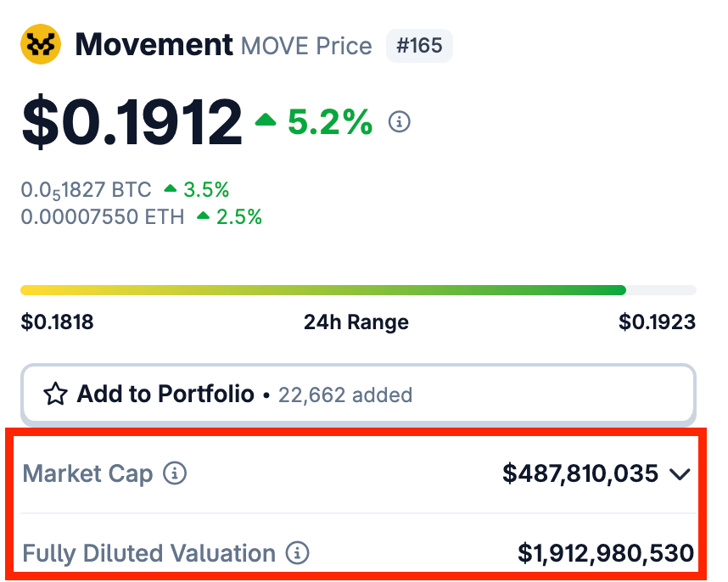
Task: Click the star icon in Add to Portfolio
Action: point(55,394)
